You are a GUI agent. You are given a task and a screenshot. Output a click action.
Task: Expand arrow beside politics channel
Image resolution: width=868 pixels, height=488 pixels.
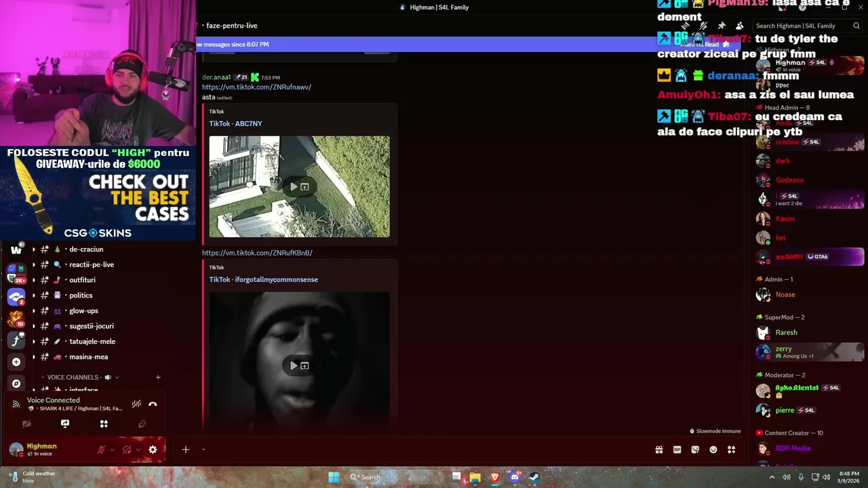[x=33, y=296]
